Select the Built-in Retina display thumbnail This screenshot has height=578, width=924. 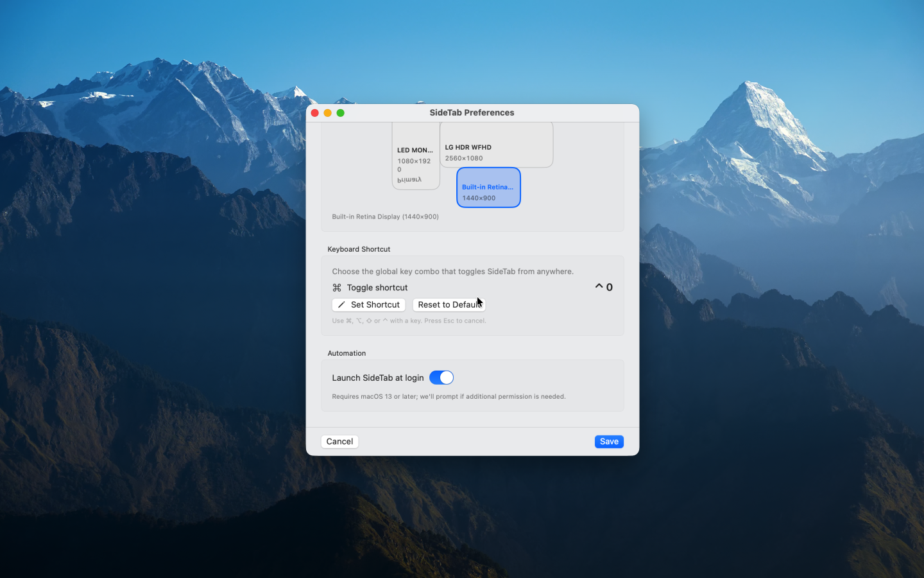pos(488,188)
